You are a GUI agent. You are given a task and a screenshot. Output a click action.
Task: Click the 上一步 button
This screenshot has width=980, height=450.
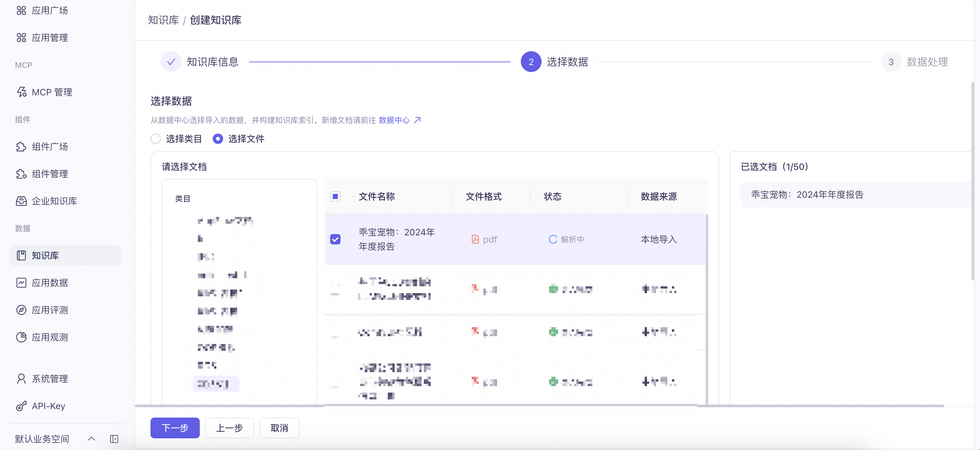click(x=229, y=428)
